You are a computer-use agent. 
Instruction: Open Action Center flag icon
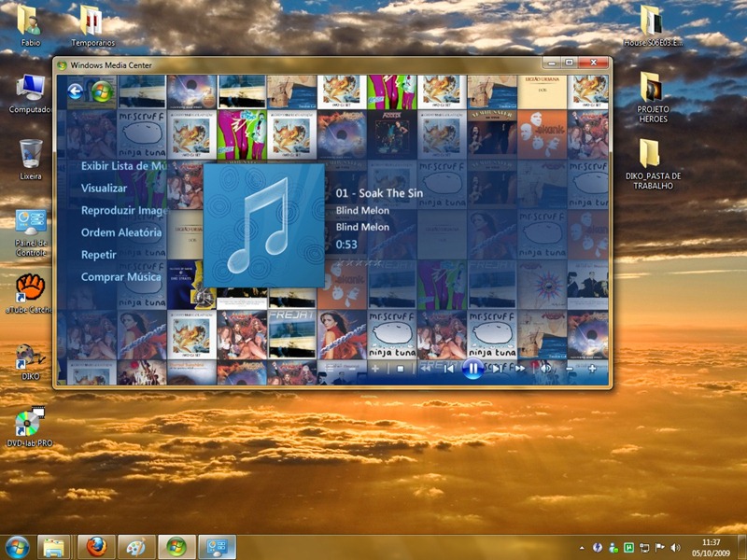click(660, 548)
